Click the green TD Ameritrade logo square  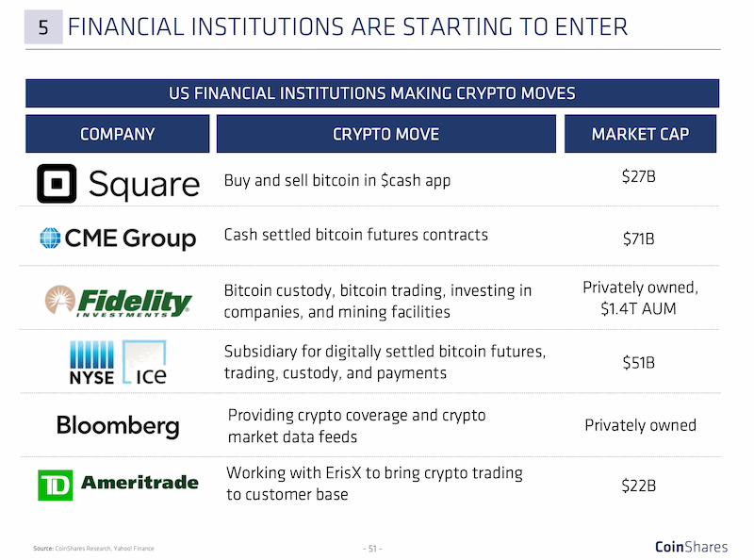point(56,485)
